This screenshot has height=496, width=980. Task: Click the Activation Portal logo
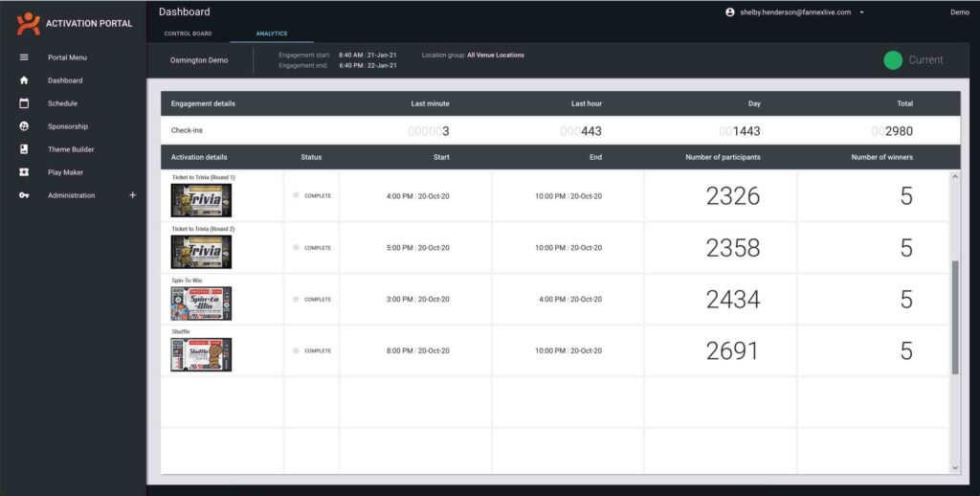tap(29, 23)
